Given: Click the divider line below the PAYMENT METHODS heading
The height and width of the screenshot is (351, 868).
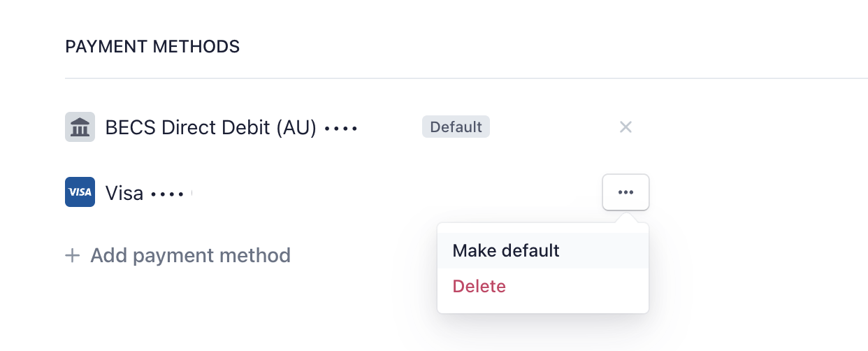Looking at the screenshot, I should click(466, 78).
